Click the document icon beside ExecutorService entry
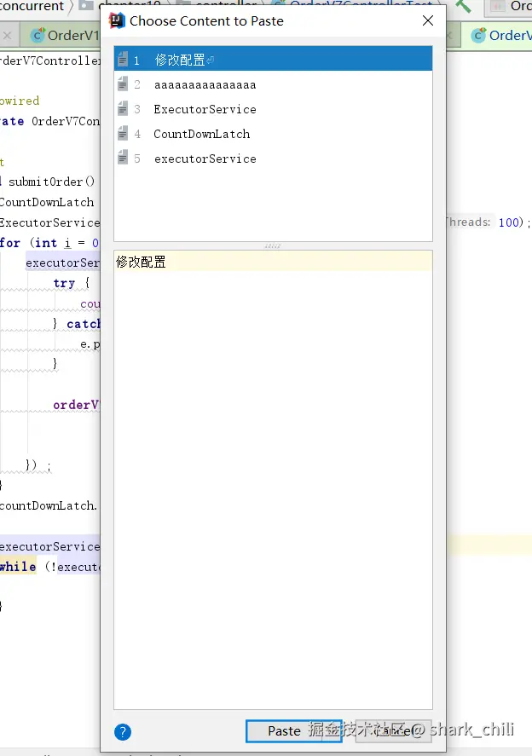The image size is (532, 756). [x=123, y=108]
